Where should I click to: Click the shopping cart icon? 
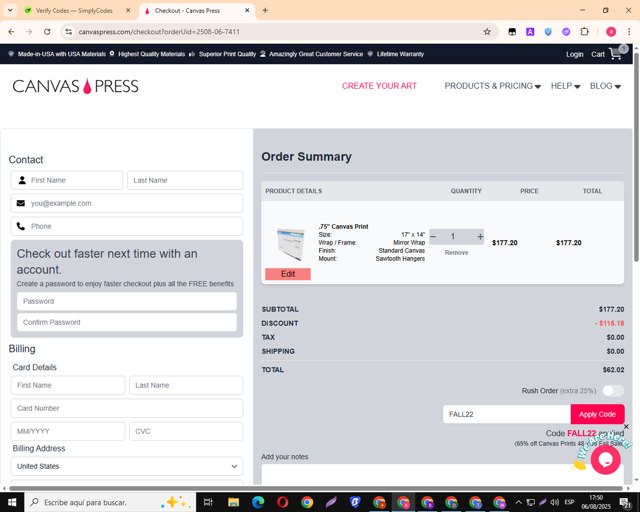pos(616,54)
